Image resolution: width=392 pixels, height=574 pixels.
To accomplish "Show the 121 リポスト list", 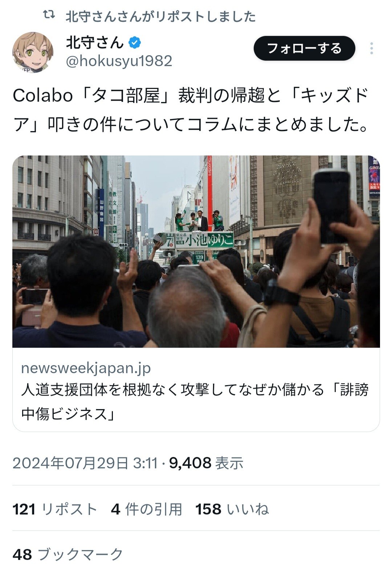I will pyautogui.click(x=55, y=509).
